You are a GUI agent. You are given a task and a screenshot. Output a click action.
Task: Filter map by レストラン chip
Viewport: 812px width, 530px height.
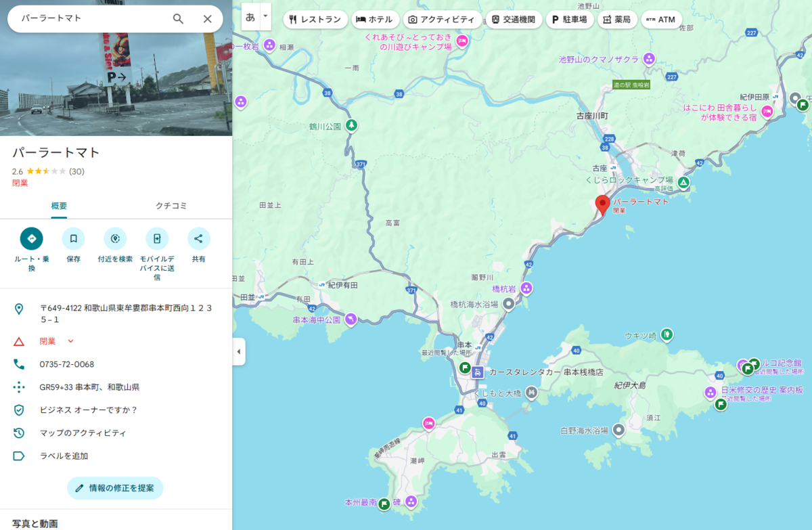[315, 20]
